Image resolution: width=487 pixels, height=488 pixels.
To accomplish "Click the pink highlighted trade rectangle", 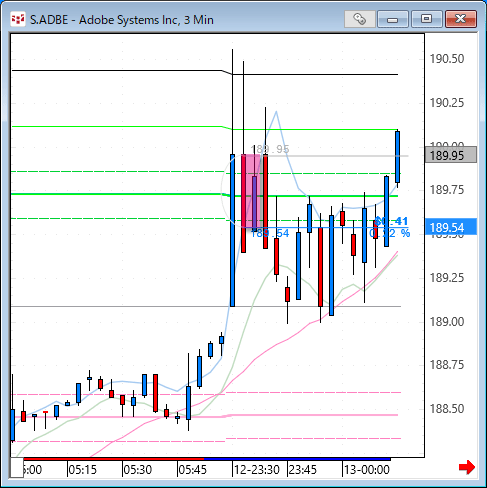I will [x=251, y=191].
